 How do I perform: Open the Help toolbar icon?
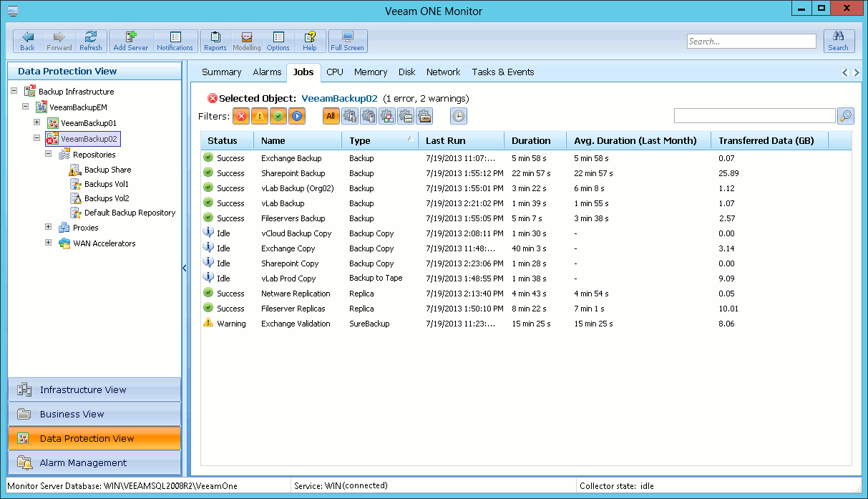coord(310,42)
